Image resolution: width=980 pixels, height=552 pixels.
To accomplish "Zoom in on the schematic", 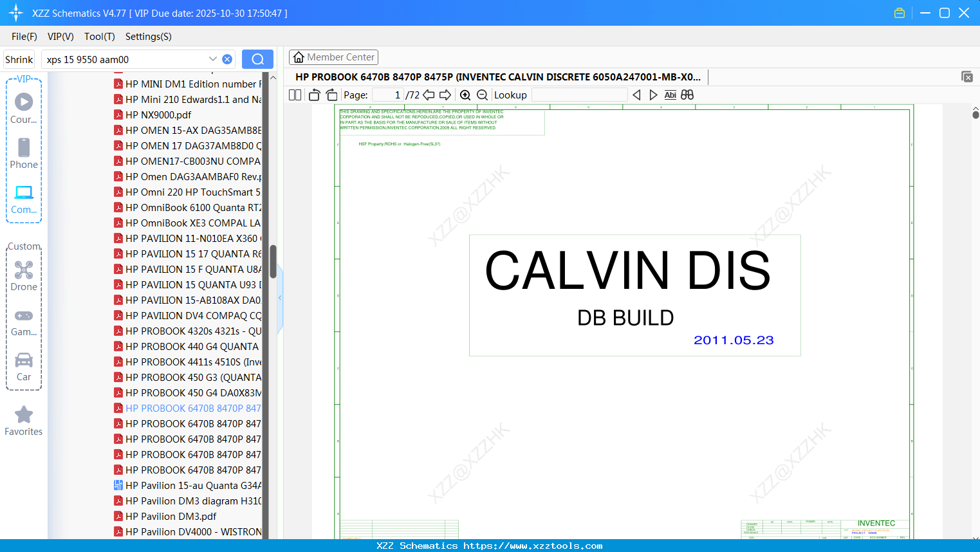I will coord(465,95).
